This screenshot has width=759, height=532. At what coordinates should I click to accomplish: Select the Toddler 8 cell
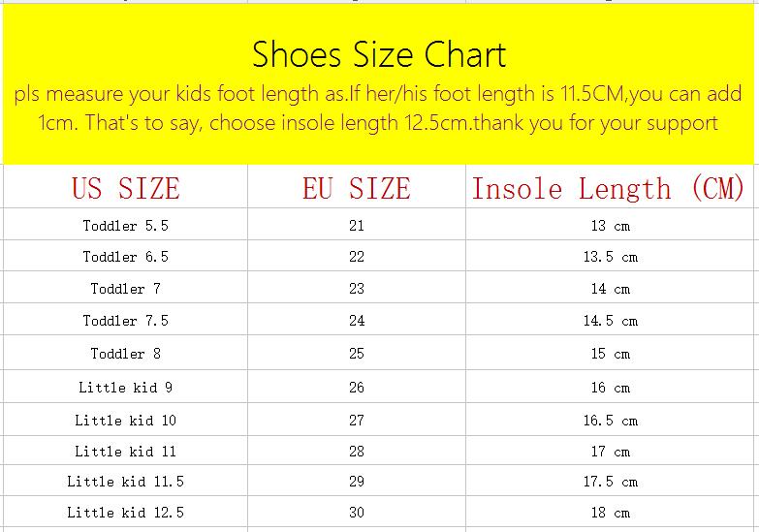pos(125,354)
